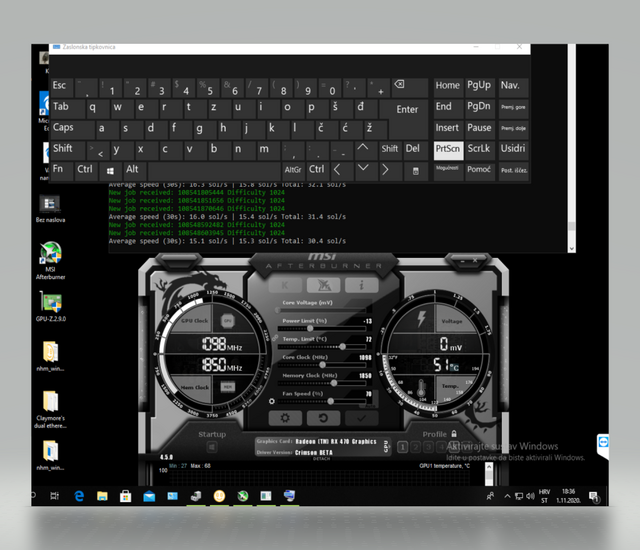
Task: Tap the right arrow key on keyboard
Action: click(x=390, y=171)
